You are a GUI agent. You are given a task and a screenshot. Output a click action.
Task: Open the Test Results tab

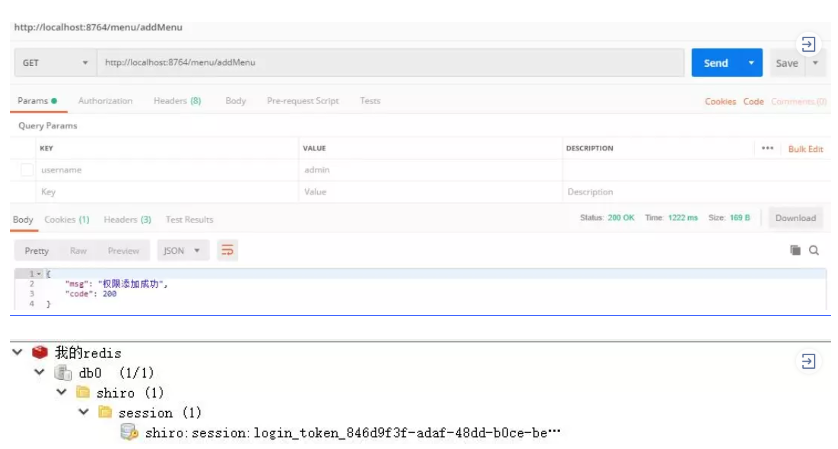(x=189, y=219)
